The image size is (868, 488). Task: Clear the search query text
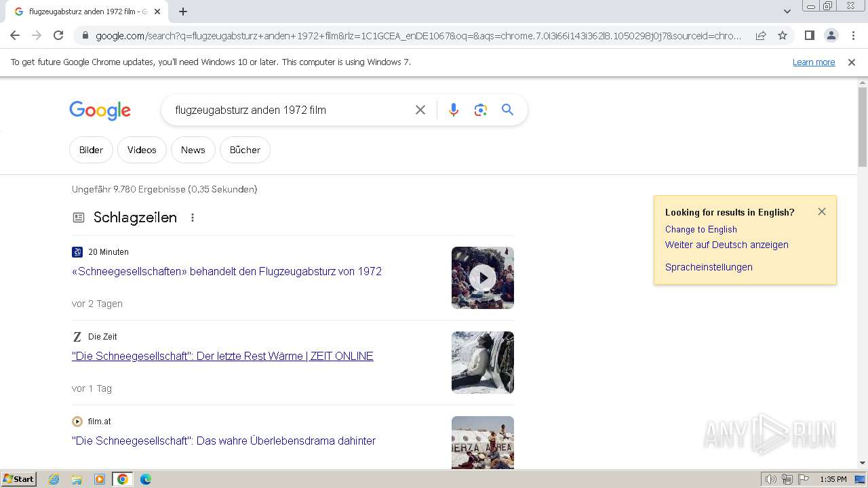click(420, 110)
